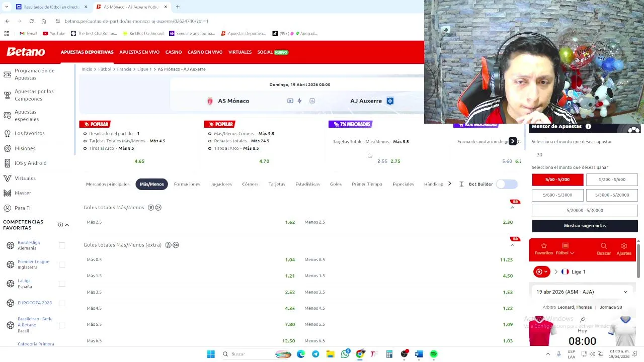Switch to the Córners tab
Viewport: 644px width, 362px height.
coord(250,184)
